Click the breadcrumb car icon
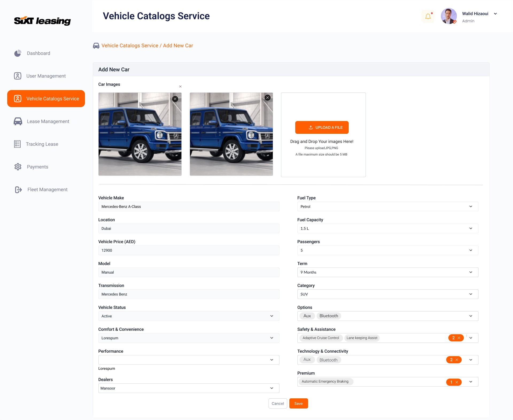This screenshot has height=420, width=513. [x=96, y=46]
